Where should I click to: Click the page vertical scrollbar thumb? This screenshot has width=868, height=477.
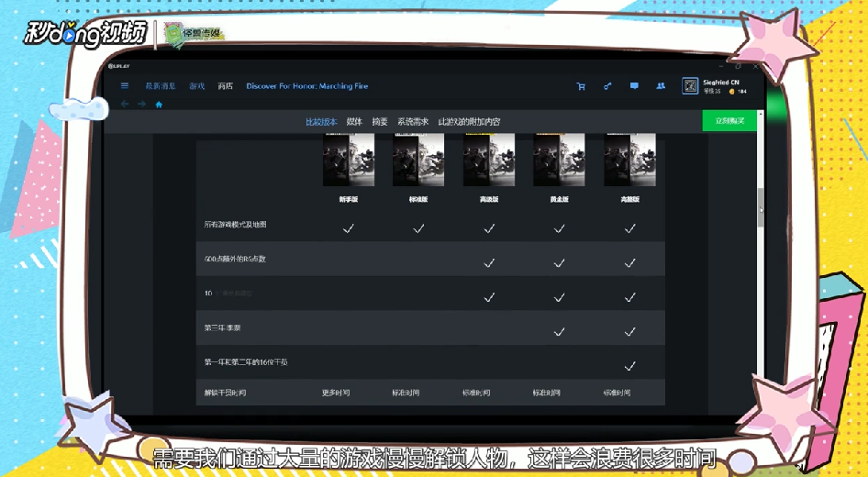pos(761,207)
